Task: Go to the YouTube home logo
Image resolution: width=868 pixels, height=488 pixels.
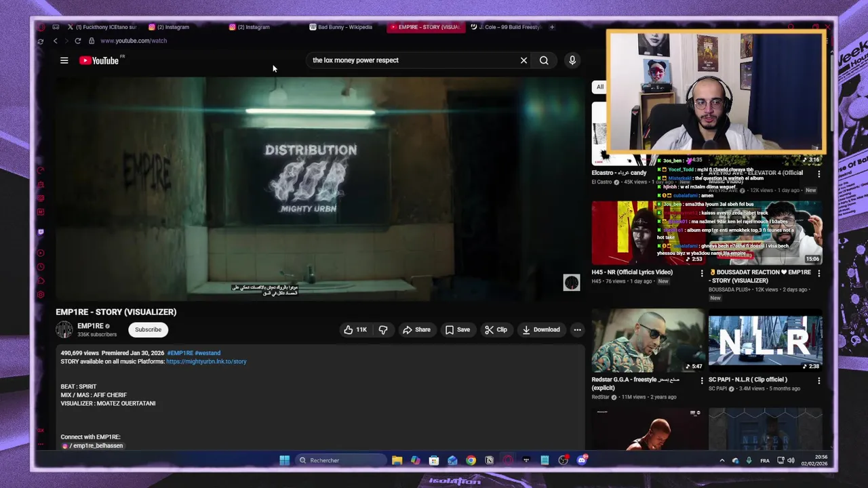Action: point(99,60)
